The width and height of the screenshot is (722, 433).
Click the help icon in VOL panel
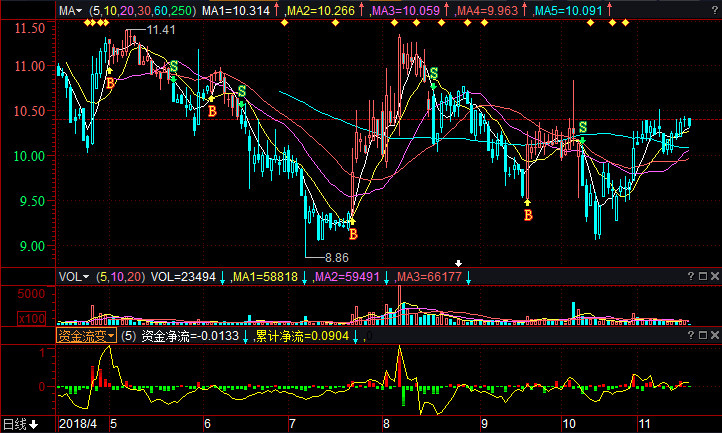coord(689,276)
